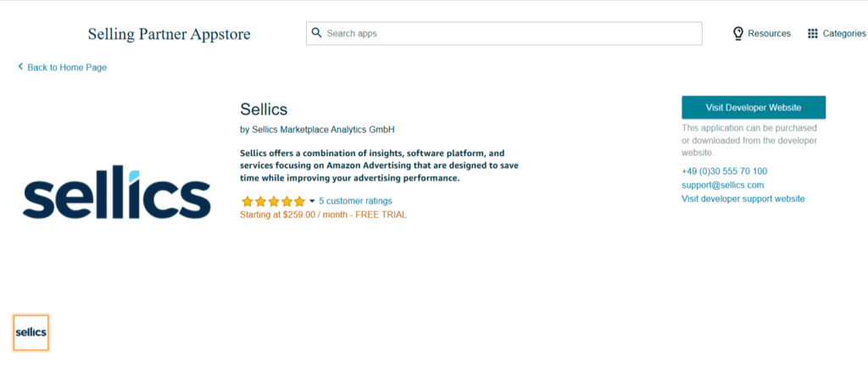
Task: Open the Resources menu
Action: pos(769,34)
